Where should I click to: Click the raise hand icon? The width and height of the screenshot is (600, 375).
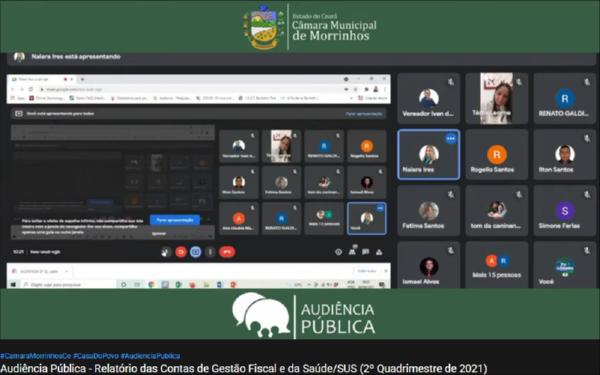tap(166, 252)
